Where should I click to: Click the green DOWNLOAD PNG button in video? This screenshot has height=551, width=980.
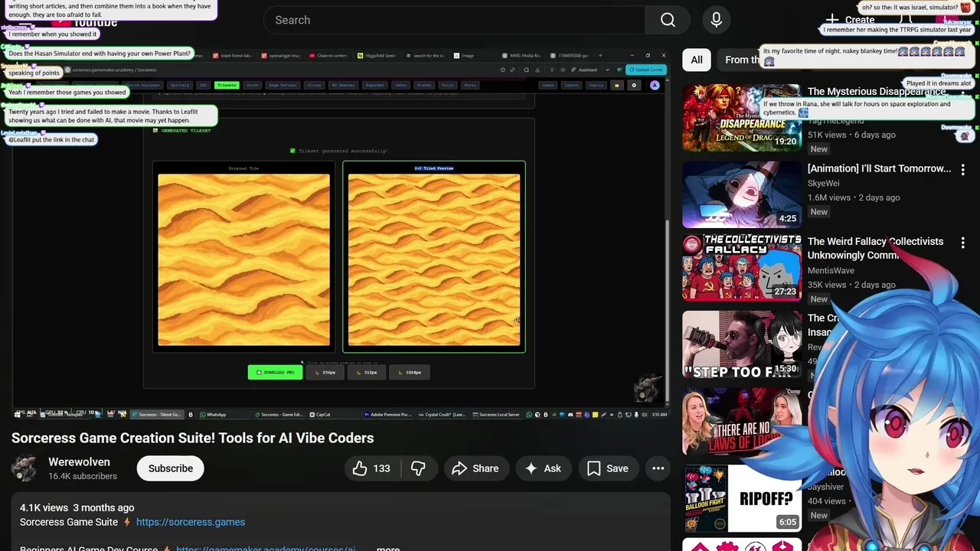point(275,373)
